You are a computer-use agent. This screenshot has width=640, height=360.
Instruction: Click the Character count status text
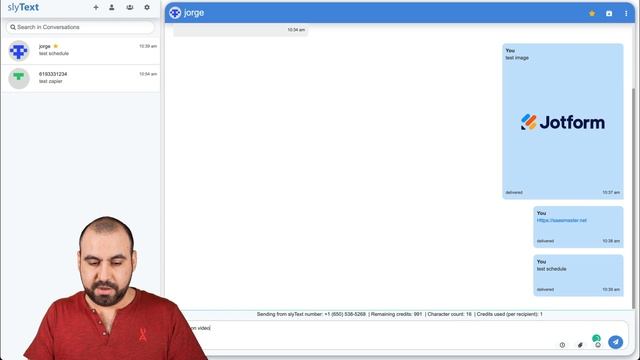(449, 314)
